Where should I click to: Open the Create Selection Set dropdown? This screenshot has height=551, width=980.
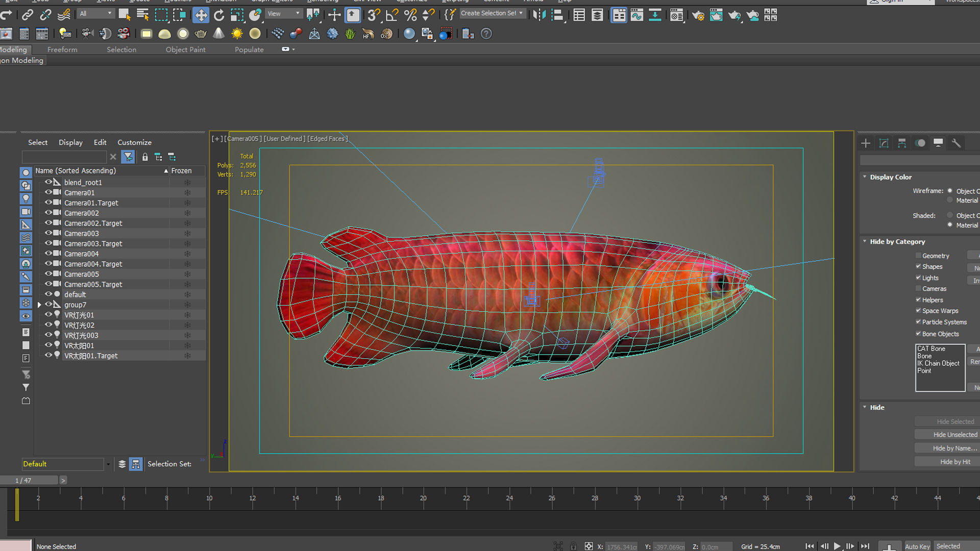click(492, 13)
